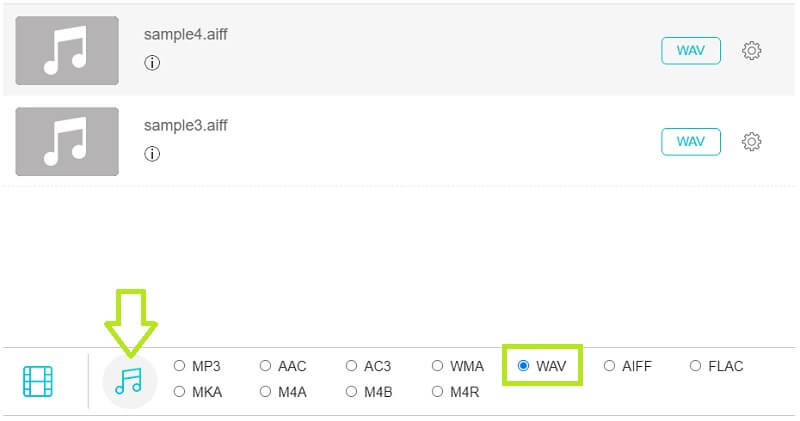This screenshot has height=421, width=800.
Task: Open settings gear for sample4.aiff
Action: pos(752,51)
